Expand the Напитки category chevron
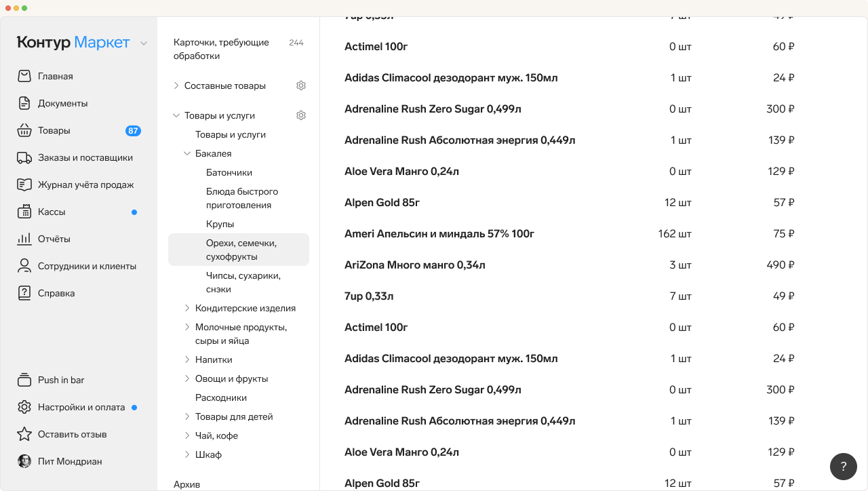868x491 pixels. (x=187, y=359)
